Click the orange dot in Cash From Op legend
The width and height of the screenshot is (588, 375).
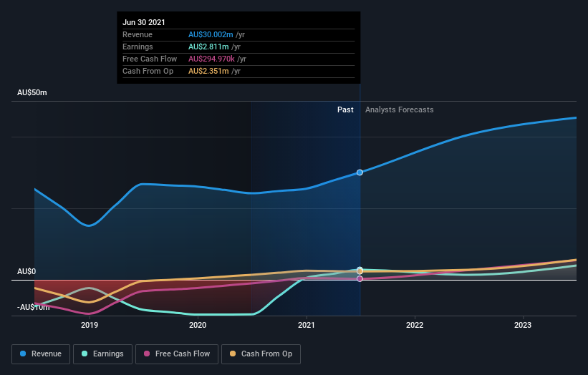point(233,354)
